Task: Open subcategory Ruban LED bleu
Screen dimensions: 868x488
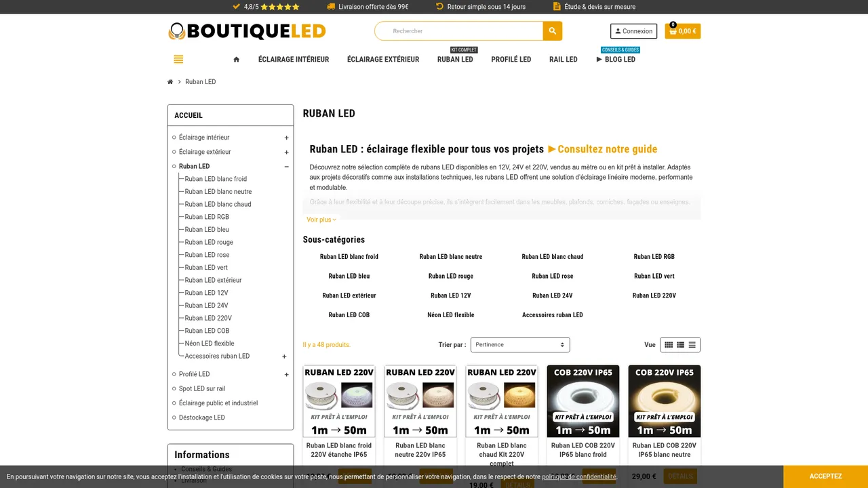Action: click(349, 277)
